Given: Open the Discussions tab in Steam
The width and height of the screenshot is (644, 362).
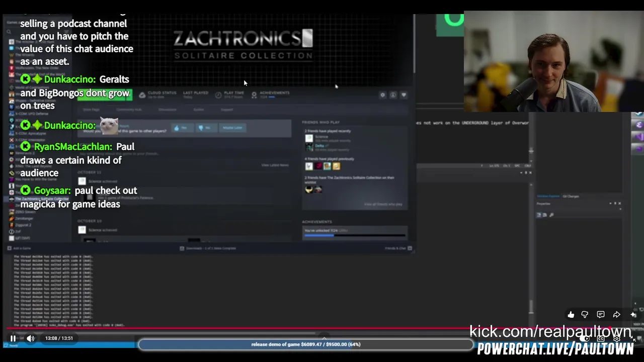Looking at the screenshot, I should [168, 110].
